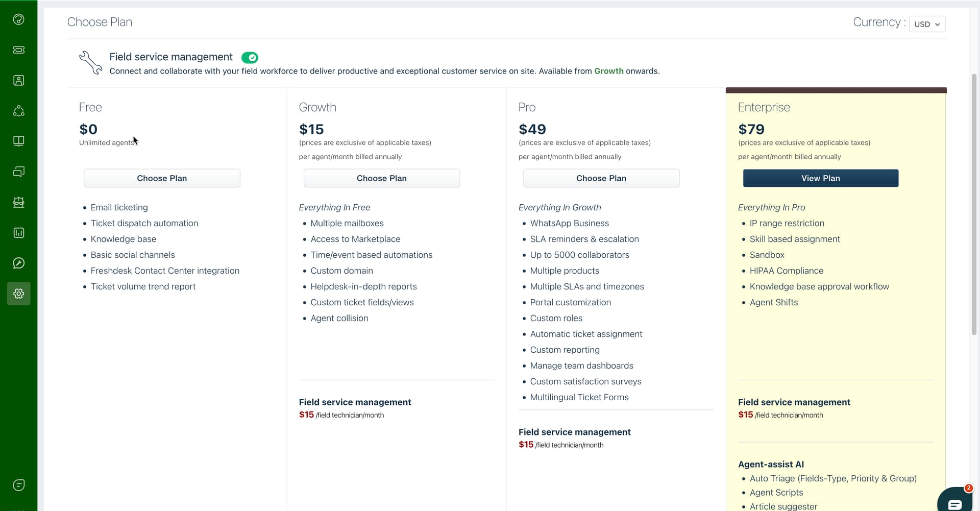Click Multilingual Ticket Forms feature
Image resolution: width=980 pixels, height=511 pixels.
[x=579, y=397]
